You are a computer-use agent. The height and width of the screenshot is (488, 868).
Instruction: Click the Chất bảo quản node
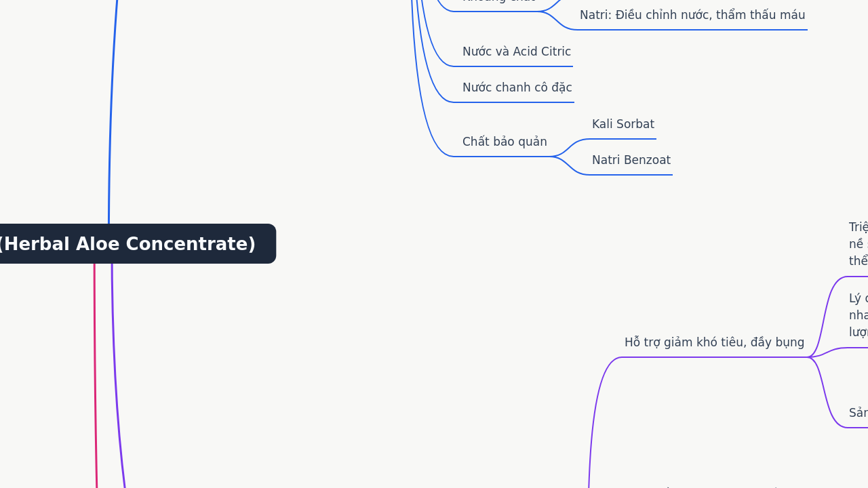point(505,142)
